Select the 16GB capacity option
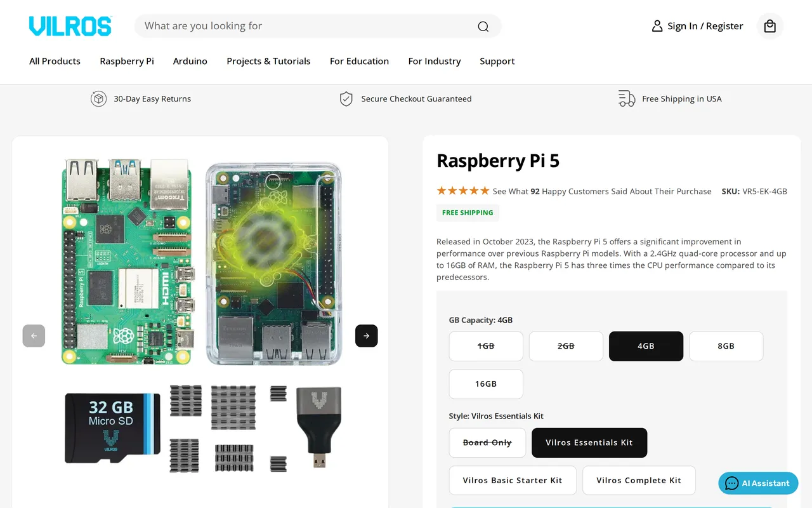Viewport: 812px width, 508px height. (x=486, y=384)
